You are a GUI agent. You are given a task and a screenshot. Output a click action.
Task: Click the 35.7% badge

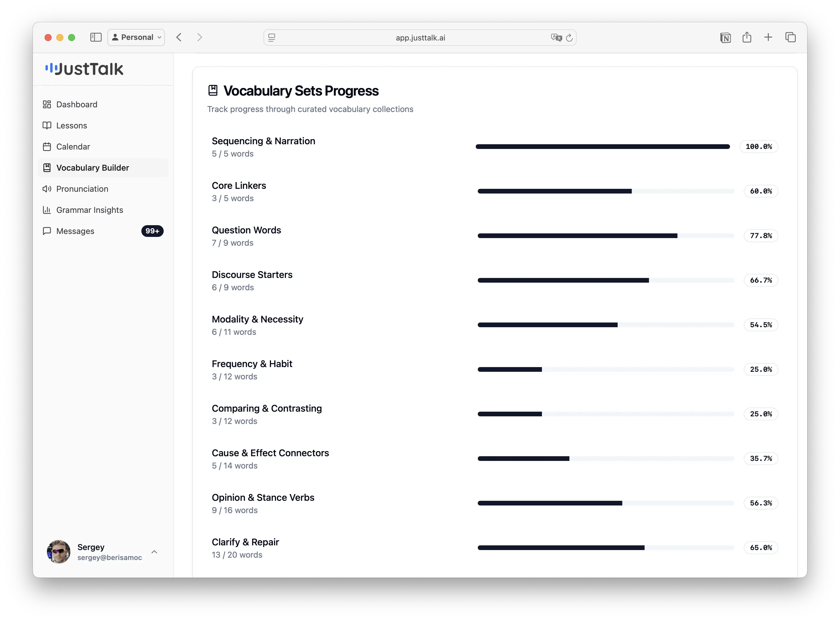point(761,459)
